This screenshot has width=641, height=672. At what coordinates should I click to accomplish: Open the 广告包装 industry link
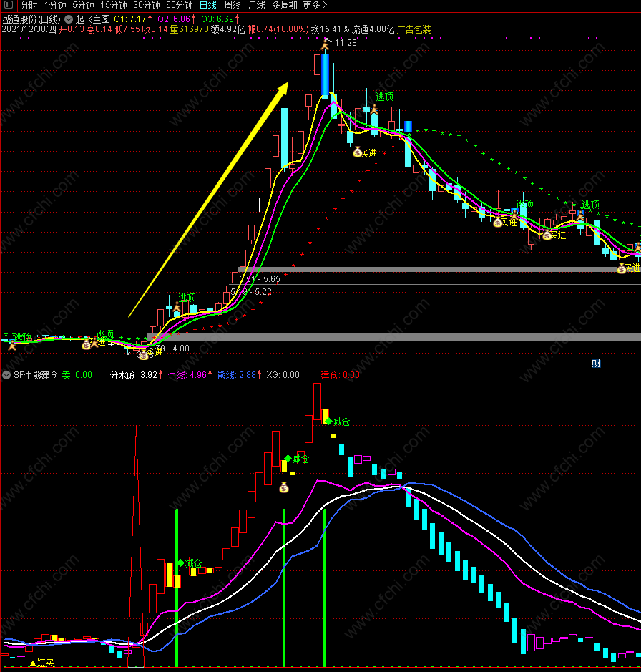414,29
